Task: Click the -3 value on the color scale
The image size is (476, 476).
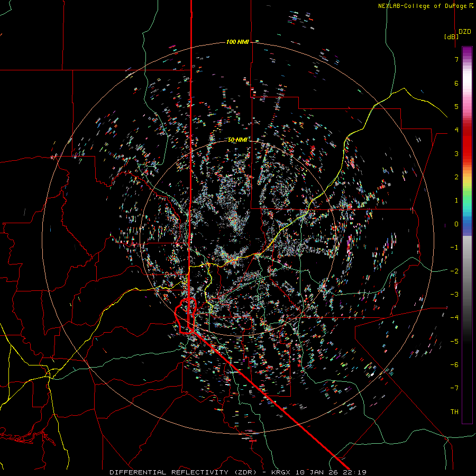Action: coord(454,294)
